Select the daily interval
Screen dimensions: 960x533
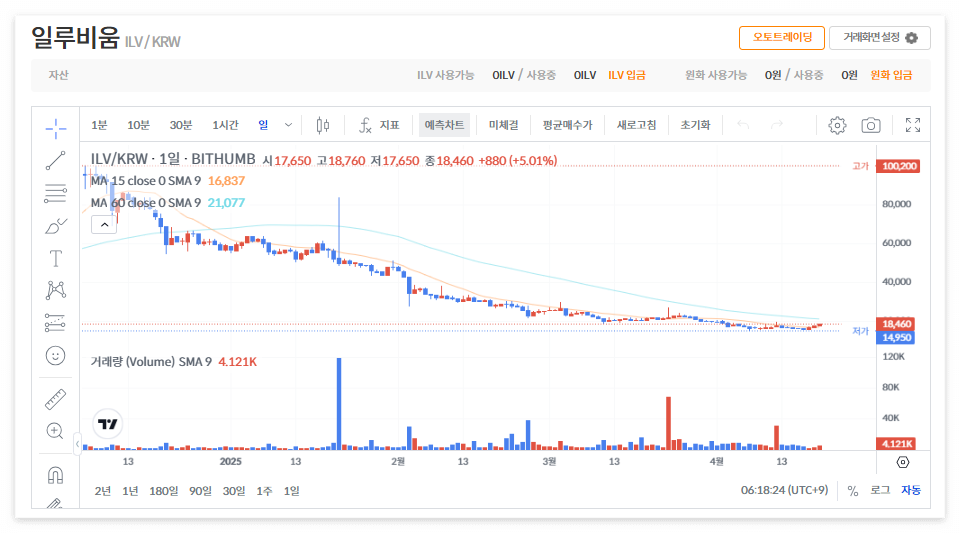[263, 125]
